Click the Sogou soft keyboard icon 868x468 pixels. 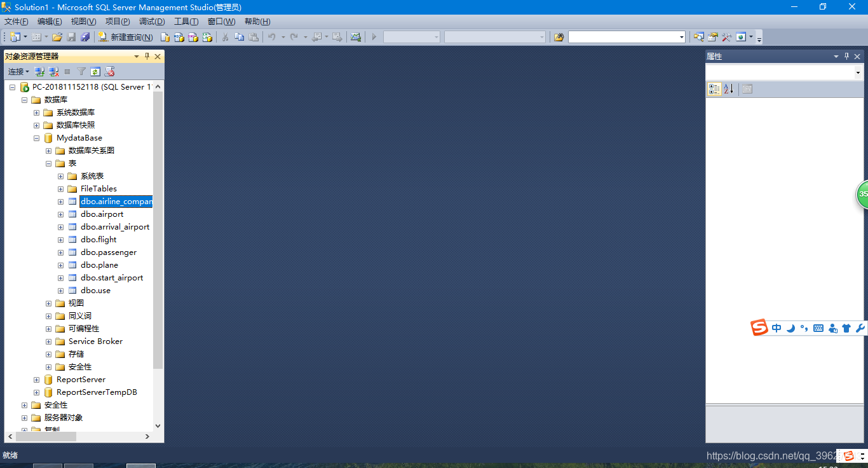(x=818, y=328)
